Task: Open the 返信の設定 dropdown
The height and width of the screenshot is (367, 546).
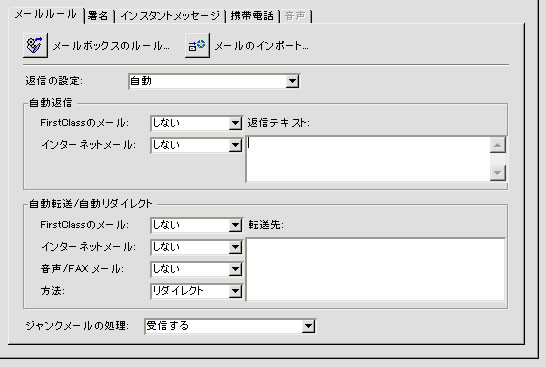Action: tap(214, 81)
